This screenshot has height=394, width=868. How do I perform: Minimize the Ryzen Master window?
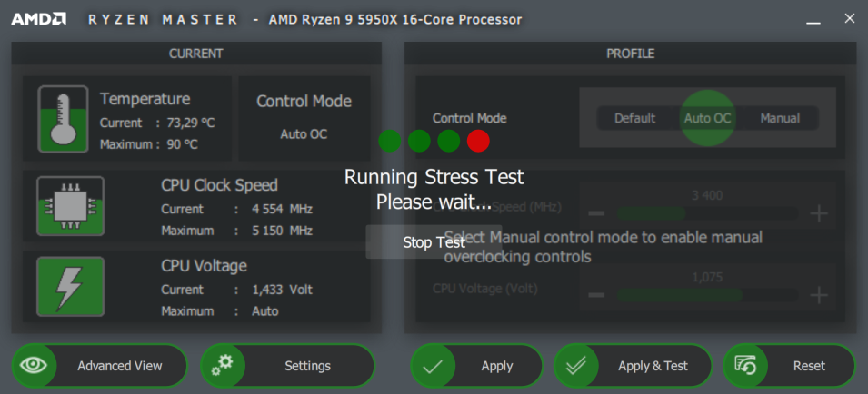(x=813, y=19)
